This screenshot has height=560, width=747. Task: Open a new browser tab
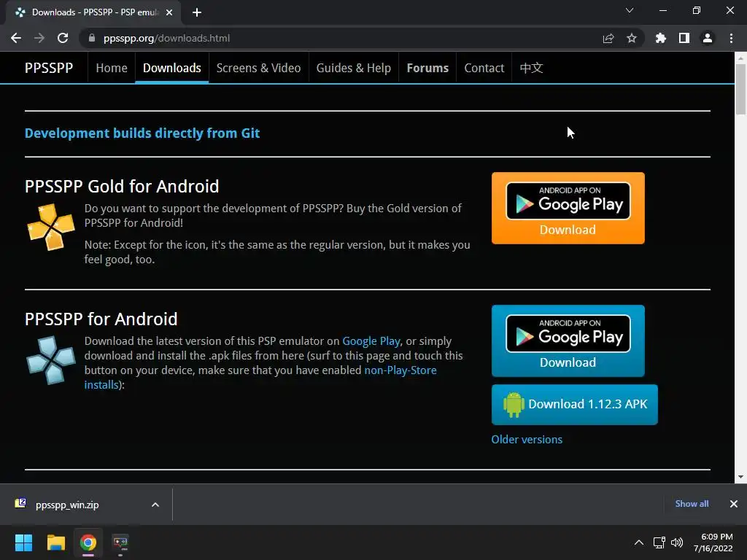(x=197, y=12)
